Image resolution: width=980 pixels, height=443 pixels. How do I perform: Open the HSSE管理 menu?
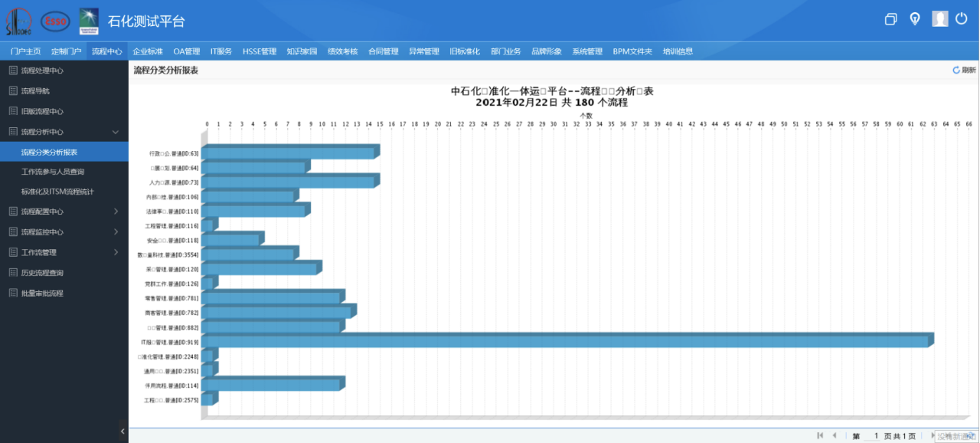[260, 51]
